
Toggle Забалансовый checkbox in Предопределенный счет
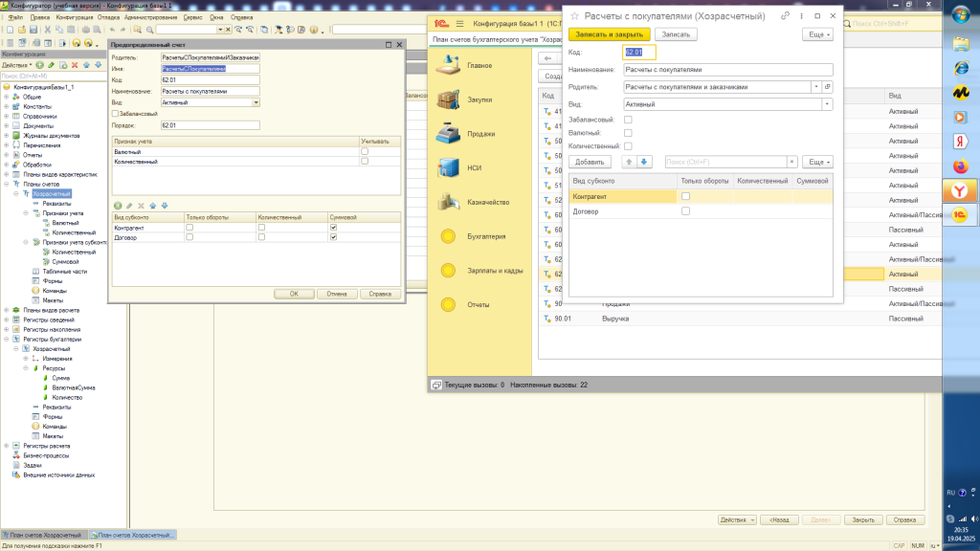click(115, 114)
